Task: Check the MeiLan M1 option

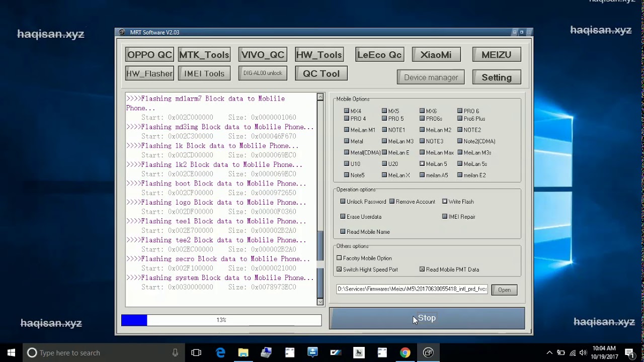Action: click(347, 130)
